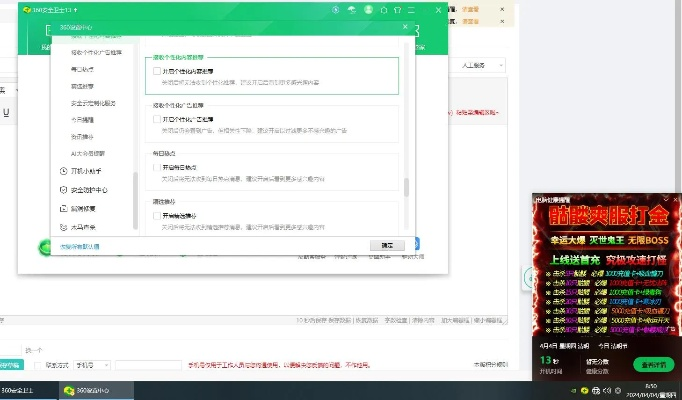Open the 手机号 contact type dropdown
This screenshot has height=400, width=682.
tap(92, 365)
